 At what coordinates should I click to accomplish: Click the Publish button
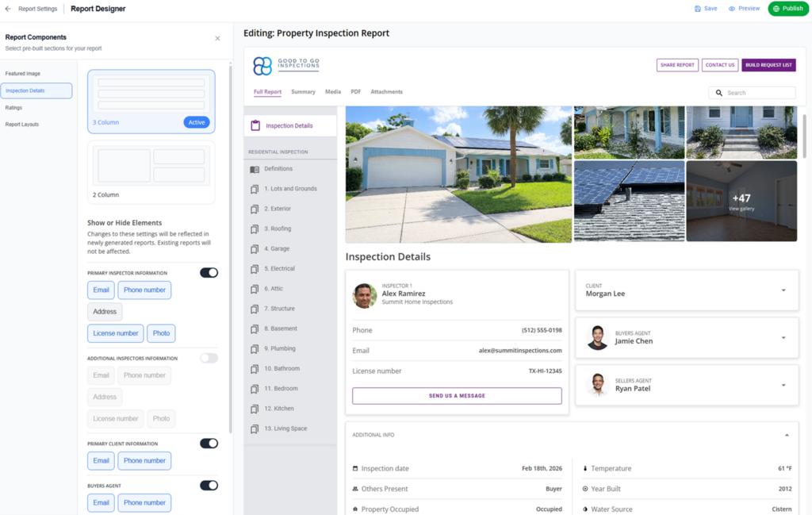[x=788, y=8]
